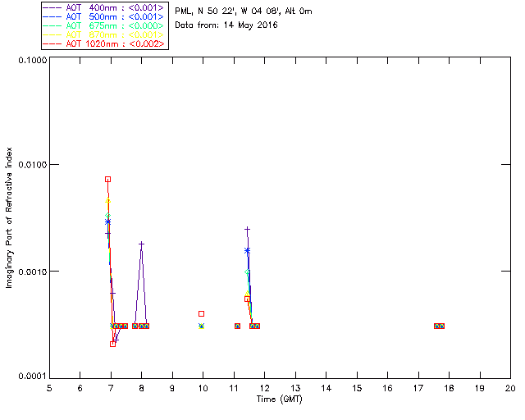Click the 0.0010 y-axis tick label

tap(33, 272)
